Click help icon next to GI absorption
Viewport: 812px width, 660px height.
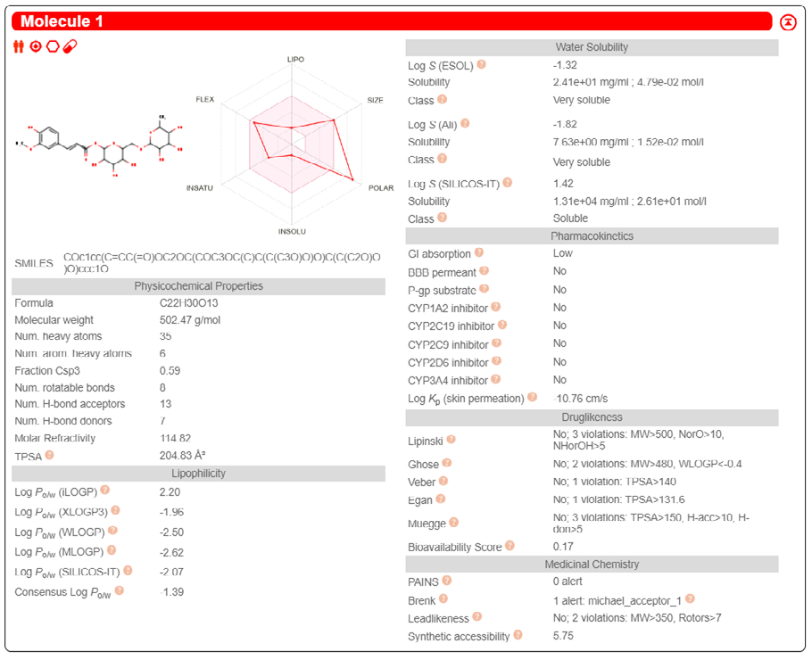479,252
